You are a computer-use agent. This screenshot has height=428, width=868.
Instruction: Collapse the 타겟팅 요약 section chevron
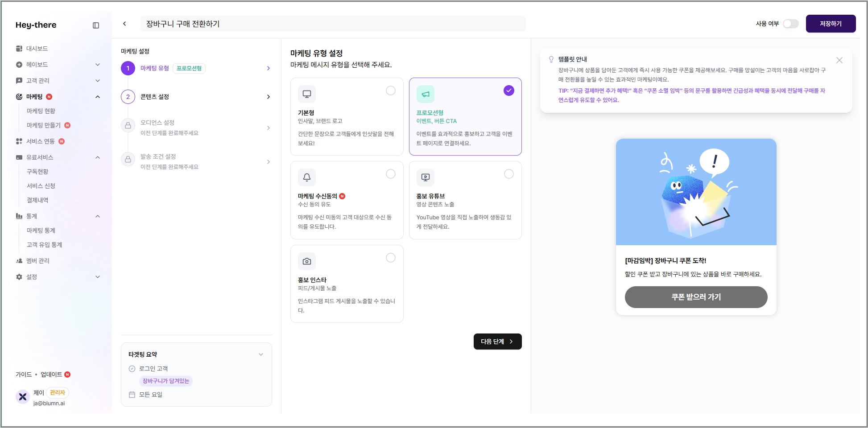coord(261,354)
